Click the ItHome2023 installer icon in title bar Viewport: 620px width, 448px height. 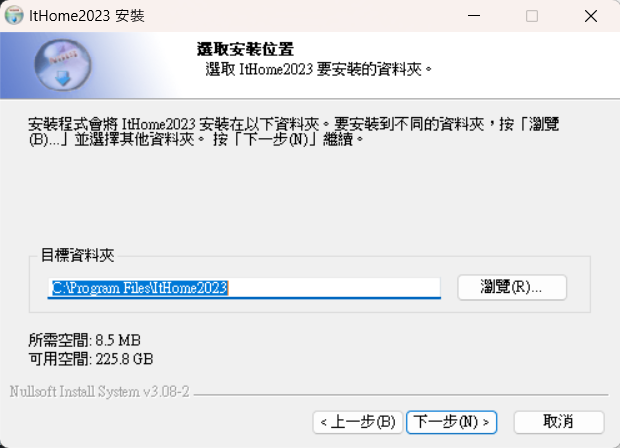point(14,16)
